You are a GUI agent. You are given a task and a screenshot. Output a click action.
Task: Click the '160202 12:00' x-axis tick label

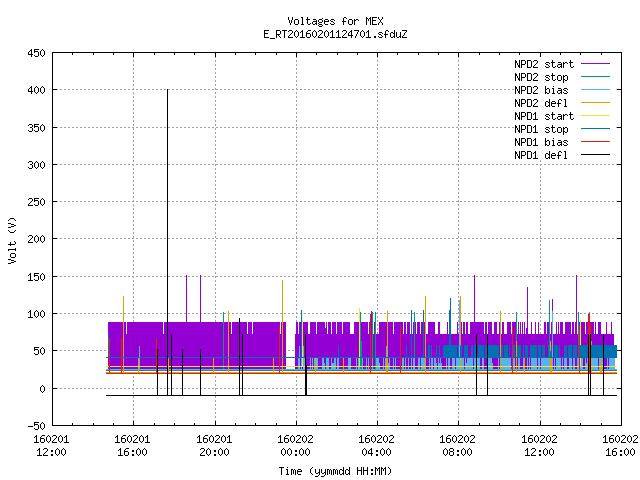[x=539, y=446]
